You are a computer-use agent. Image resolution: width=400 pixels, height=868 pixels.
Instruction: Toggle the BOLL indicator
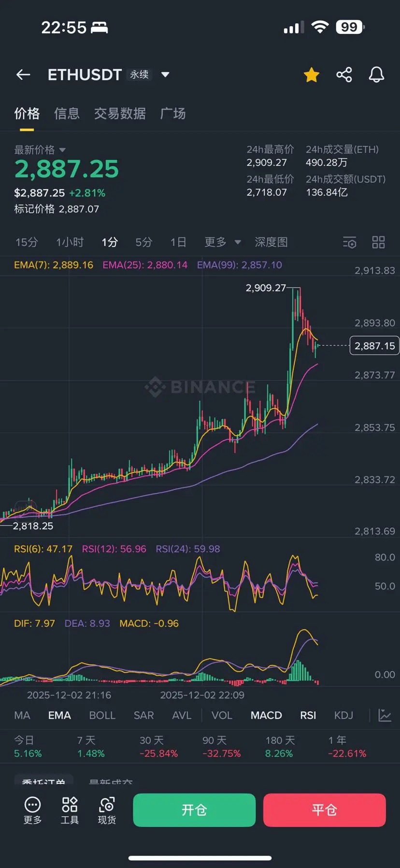[x=102, y=715]
